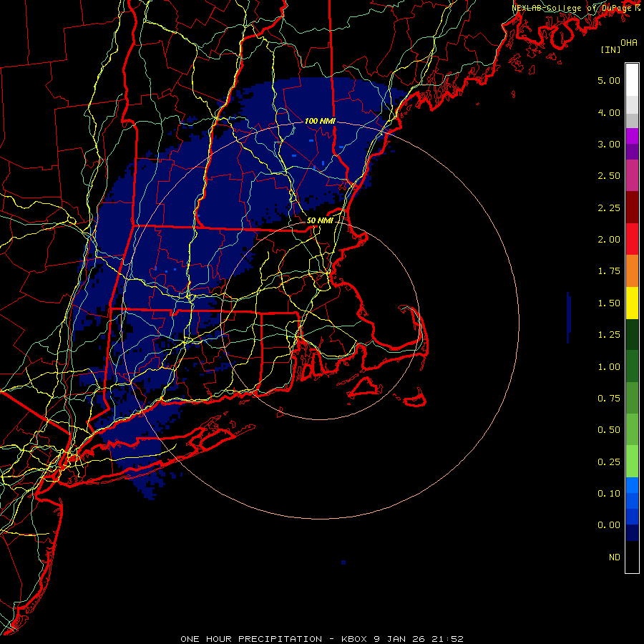The width and height of the screenshot is (644, 644).
Task: Click the 2.00 legend value
Action: [609, 240]
